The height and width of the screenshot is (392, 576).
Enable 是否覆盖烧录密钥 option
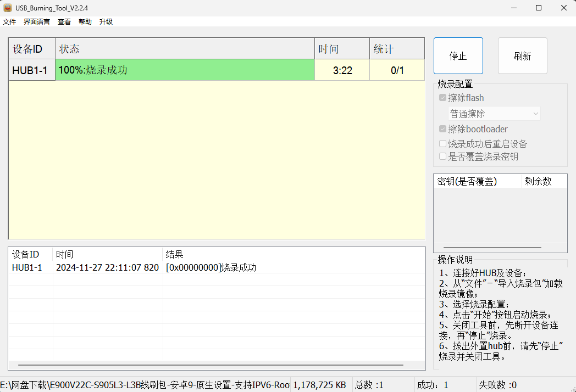pyautogui.click(x=442, y=156)
